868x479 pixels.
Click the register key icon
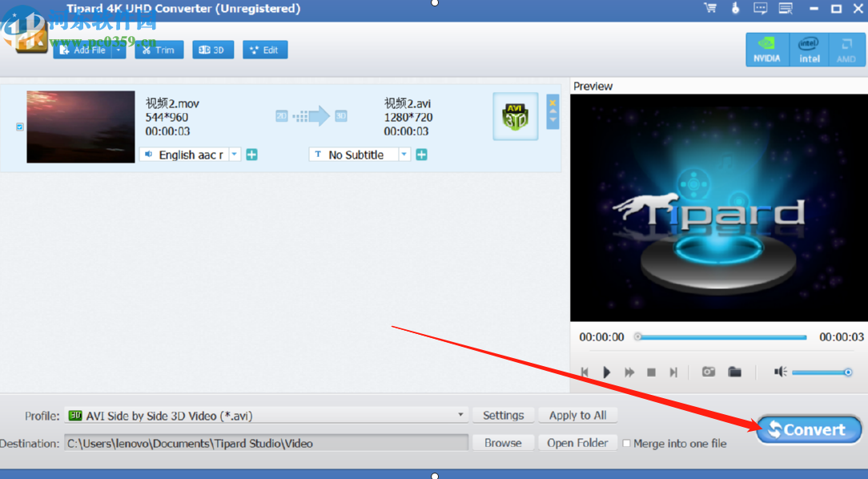[x=735, y=8]
